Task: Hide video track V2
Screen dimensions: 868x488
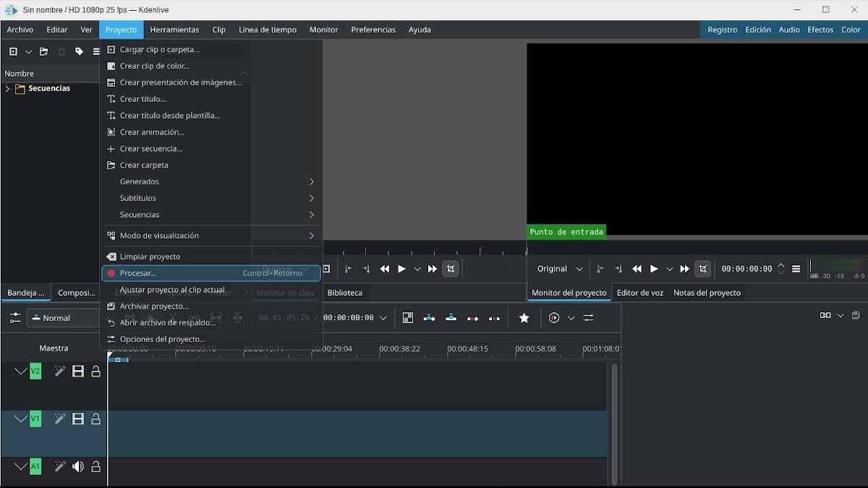Action: coord(78,372)
